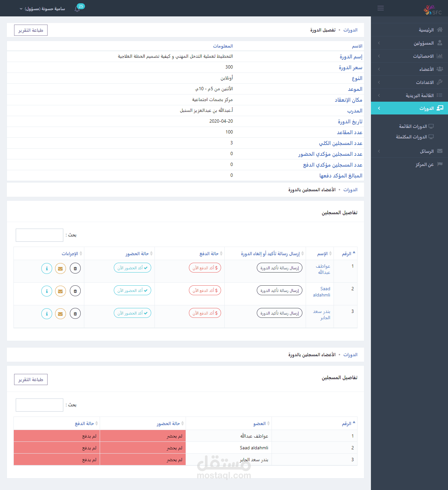448x490 pixels.
Task: Confirm attendance now for عواطف عبدالله
Action: (132, 268)
